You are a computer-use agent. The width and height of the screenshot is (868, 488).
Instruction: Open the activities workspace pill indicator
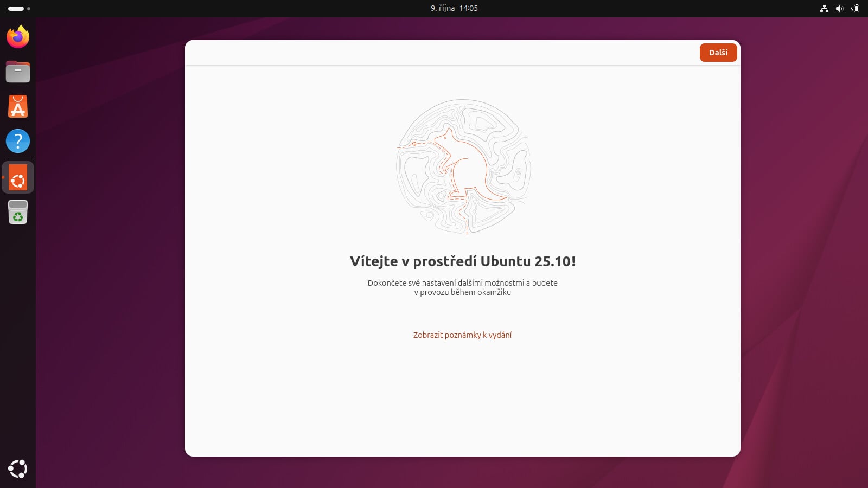(x=16, y=9)
